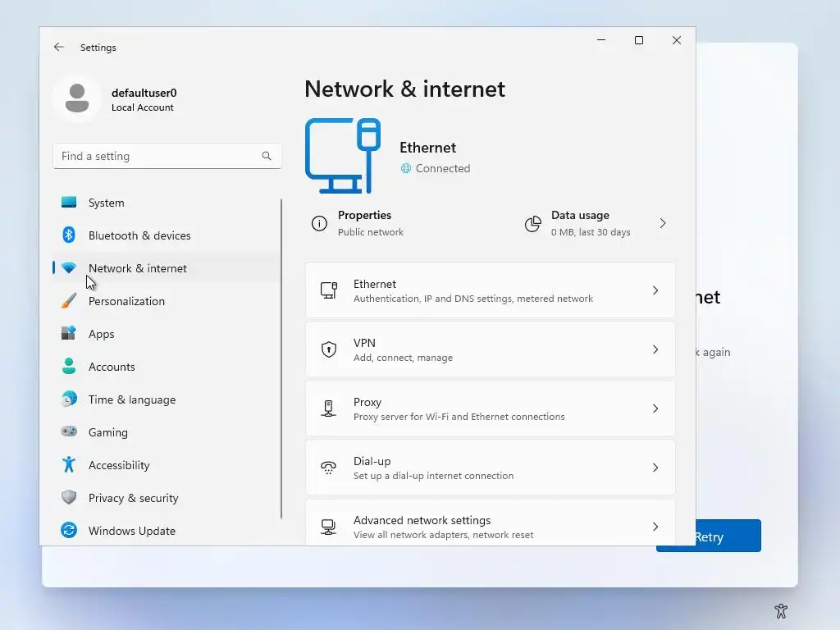Click the Time & language clock icon
This screenshot has height=630, width=840.
coord(69,399)
